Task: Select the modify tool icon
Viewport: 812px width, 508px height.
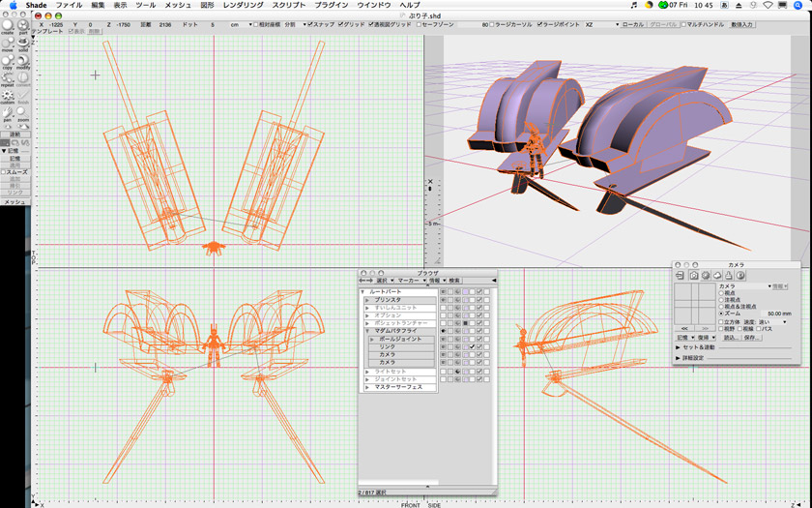Action: pos(22,61)
